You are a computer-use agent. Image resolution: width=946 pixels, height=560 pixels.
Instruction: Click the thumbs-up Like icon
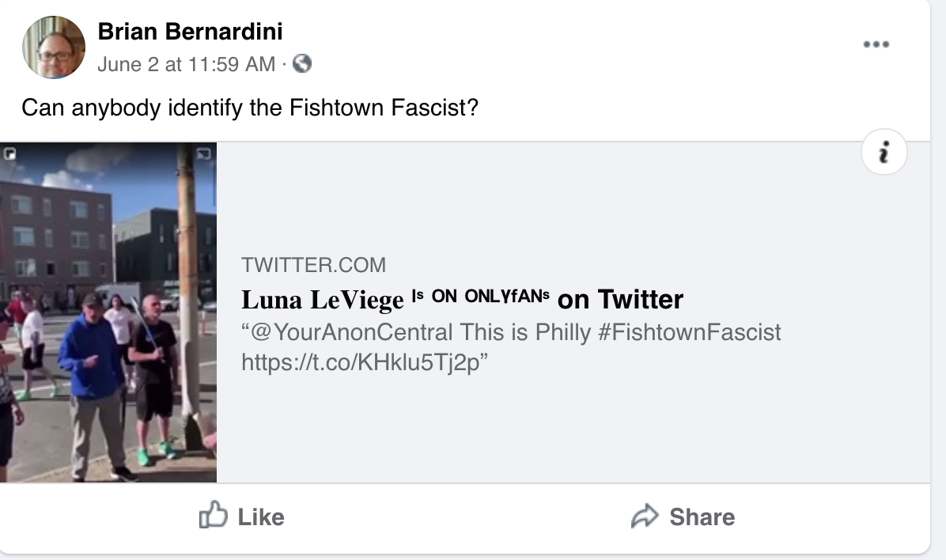[x=213, y=516]
